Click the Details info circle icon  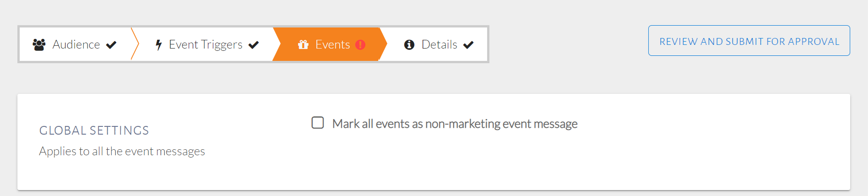click(409, 44)
